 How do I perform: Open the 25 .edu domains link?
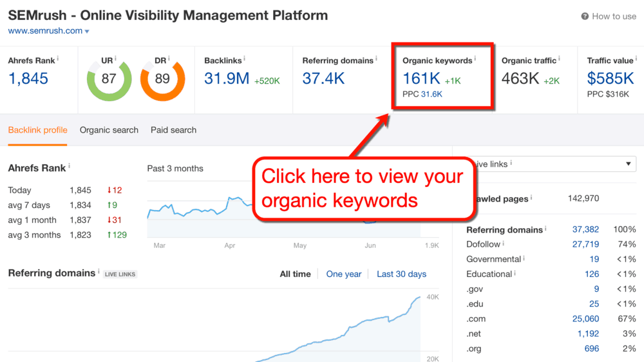click(x=594, y=303)
